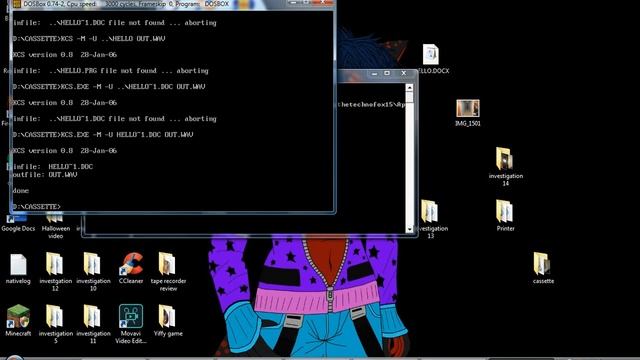Open the tape recorder review folder
The height and width of the screenshot is (360, 640).
click(x=167, y=264)
